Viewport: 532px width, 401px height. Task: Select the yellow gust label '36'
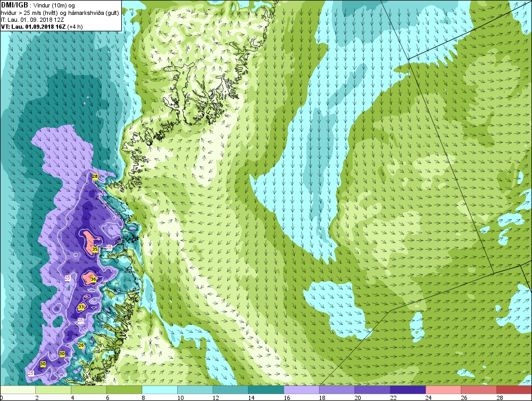pyautogui.click(x=94, y=279)
